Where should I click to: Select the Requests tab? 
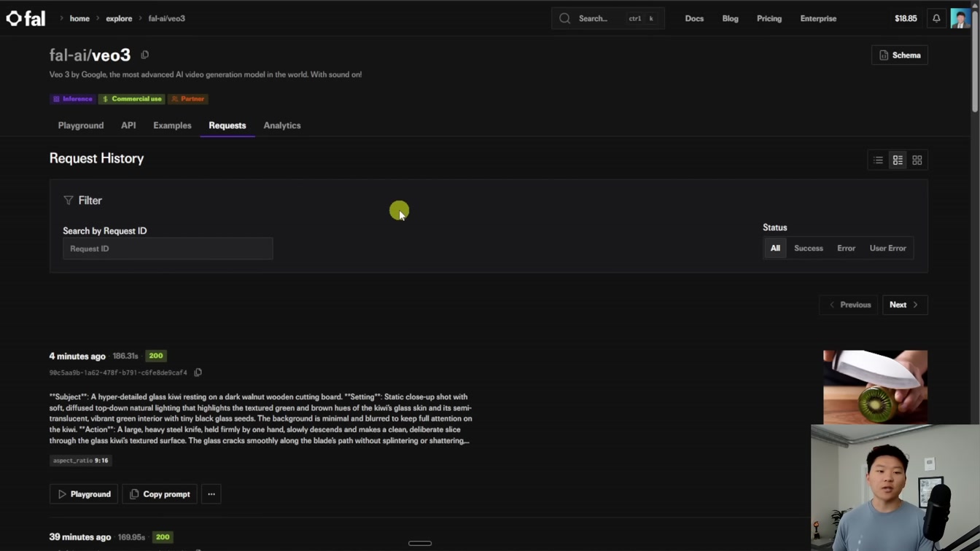(x=227, y=125)
